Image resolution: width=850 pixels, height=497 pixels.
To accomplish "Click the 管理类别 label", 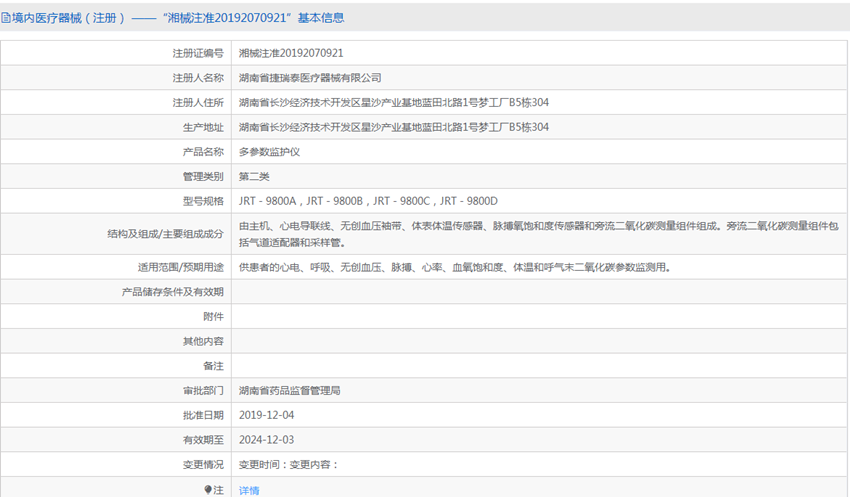I will 203,177.
